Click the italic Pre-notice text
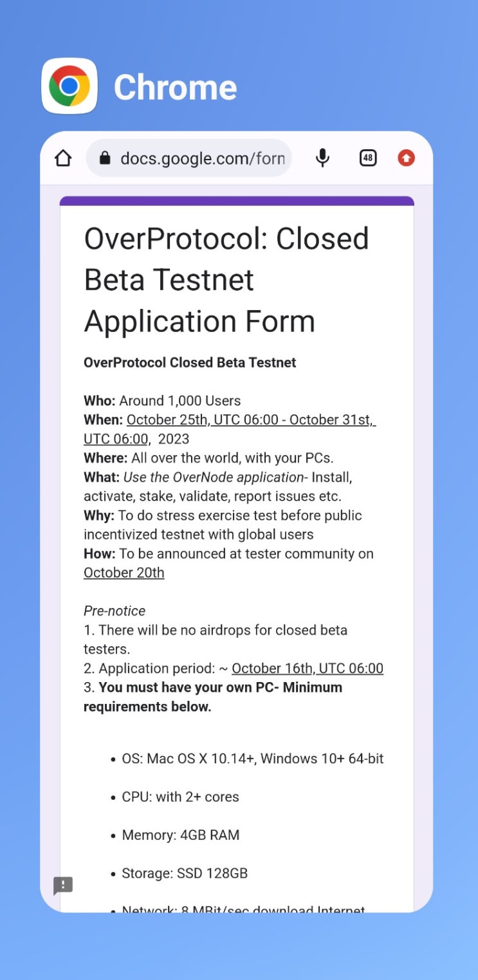 pyautogui.click(x=115, y=611)
